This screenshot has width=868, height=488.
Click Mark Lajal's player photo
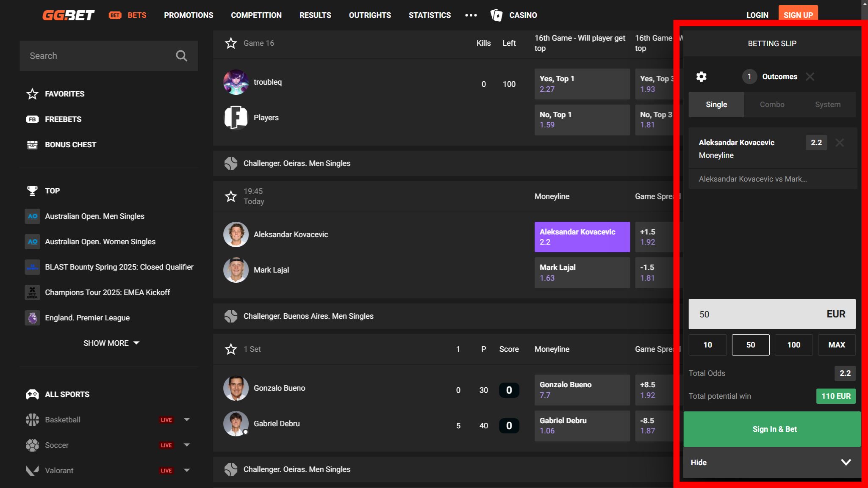point(236,270)
